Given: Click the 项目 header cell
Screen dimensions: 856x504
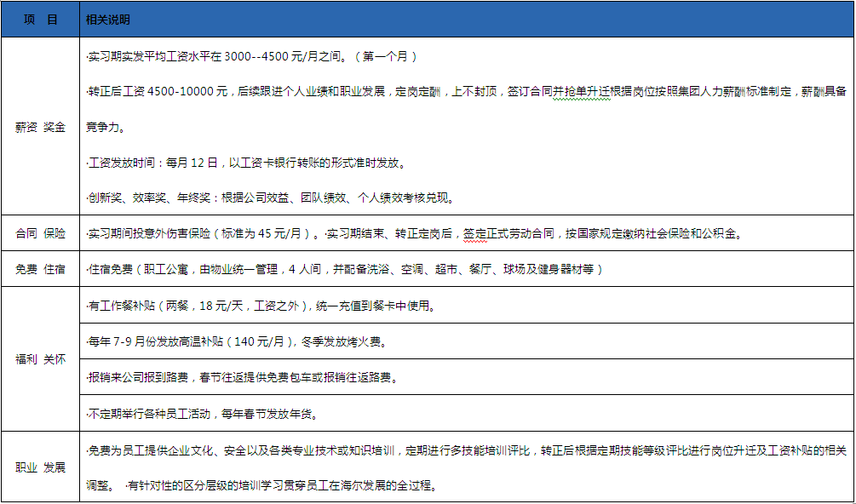Looking at the screenshot, I should [x=40, y=20].
